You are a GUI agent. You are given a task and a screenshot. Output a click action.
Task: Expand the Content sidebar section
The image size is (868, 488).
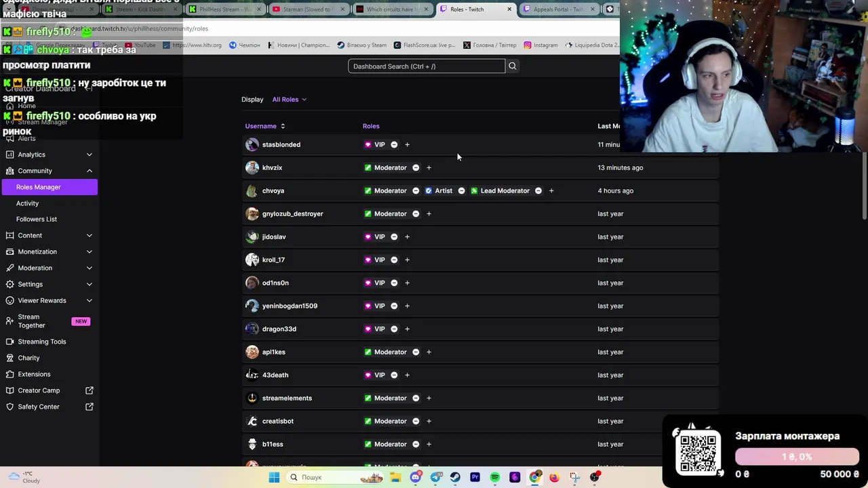click(89, 235)
